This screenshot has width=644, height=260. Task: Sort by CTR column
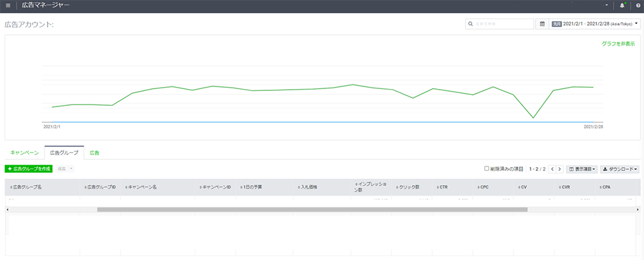(x=442, y=186)
